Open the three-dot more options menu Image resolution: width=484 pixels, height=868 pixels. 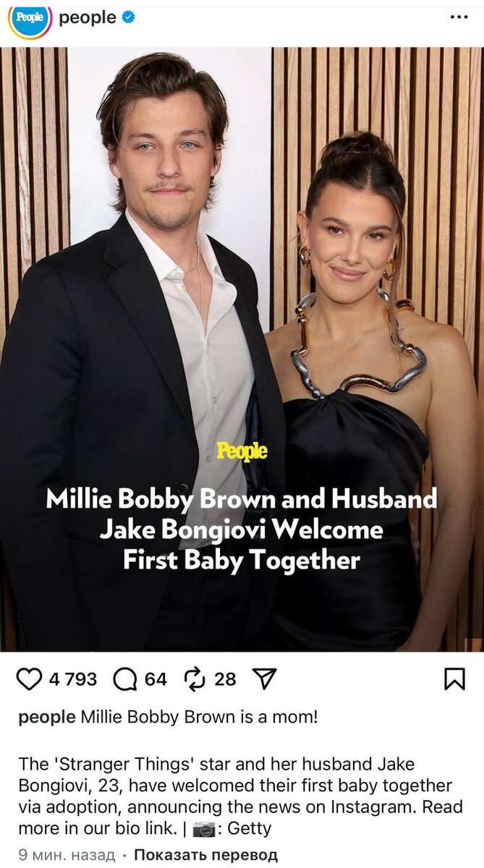[459, 17]
